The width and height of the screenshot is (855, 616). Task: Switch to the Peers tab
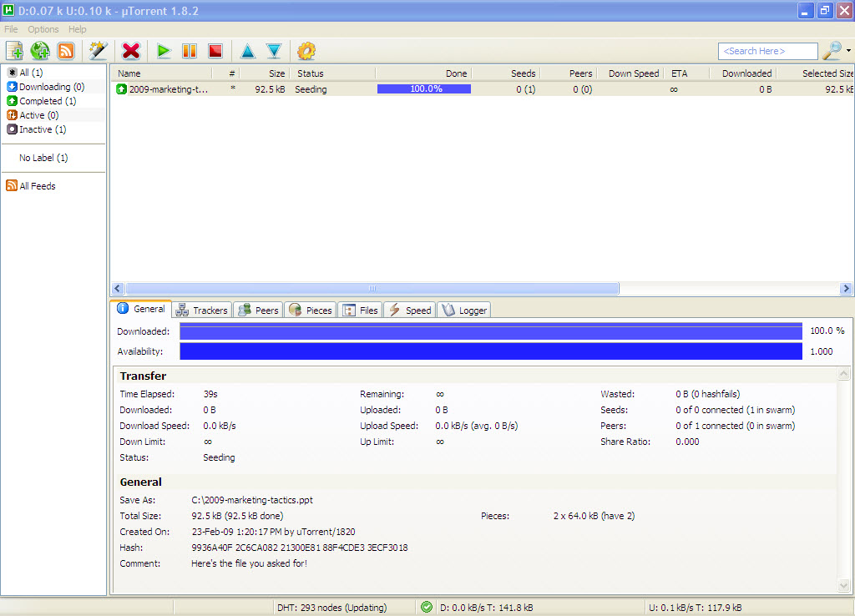coord(259,311)
